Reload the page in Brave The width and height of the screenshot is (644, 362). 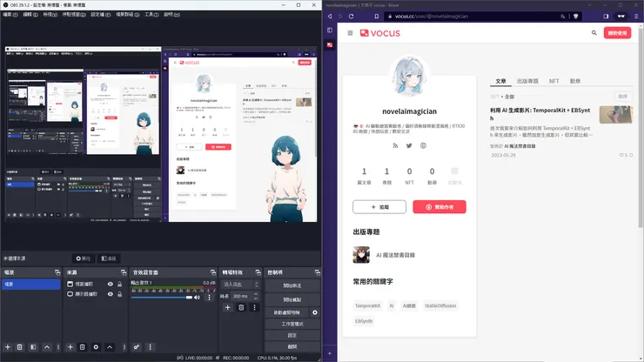pyautogui.click(x=352, y=17)
